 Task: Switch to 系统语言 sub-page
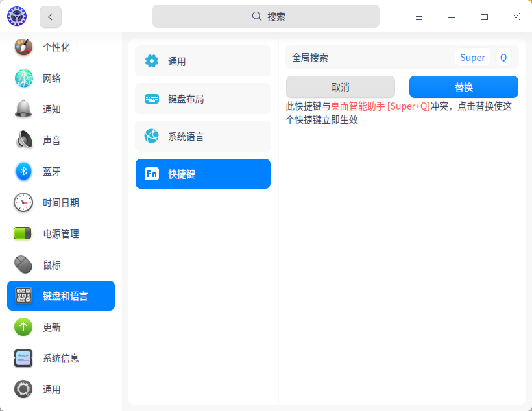203,136
